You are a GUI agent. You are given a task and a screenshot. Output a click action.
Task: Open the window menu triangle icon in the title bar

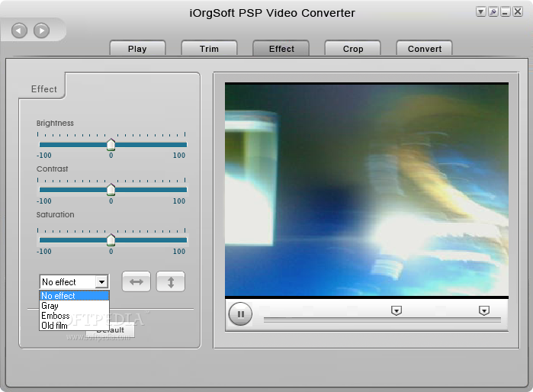pyautogui.click(x=480, y=12)
